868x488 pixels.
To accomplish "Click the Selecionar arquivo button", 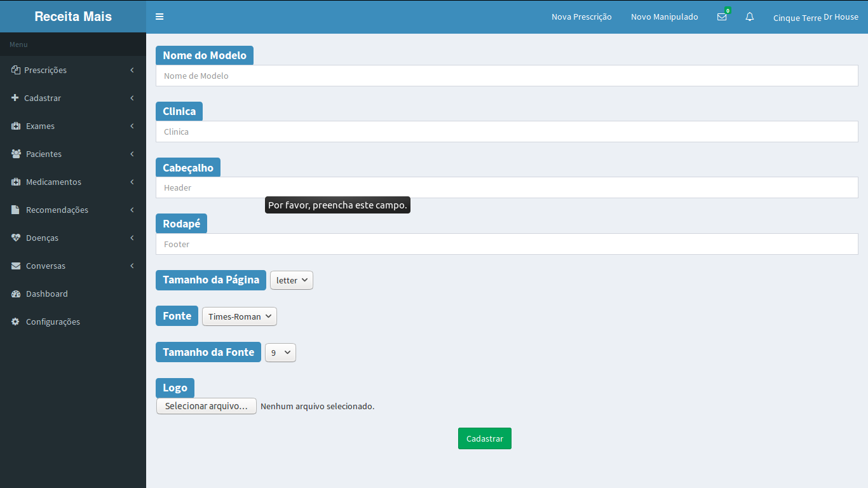I will tap(207, 406).
